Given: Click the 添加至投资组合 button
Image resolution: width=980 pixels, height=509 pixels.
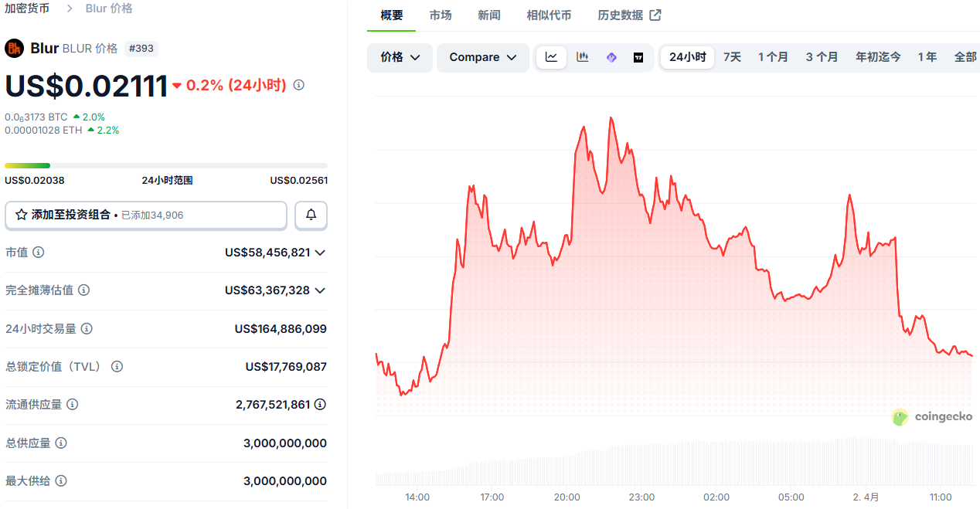Looking at the screenshot, I should click(x=147, y=215).
